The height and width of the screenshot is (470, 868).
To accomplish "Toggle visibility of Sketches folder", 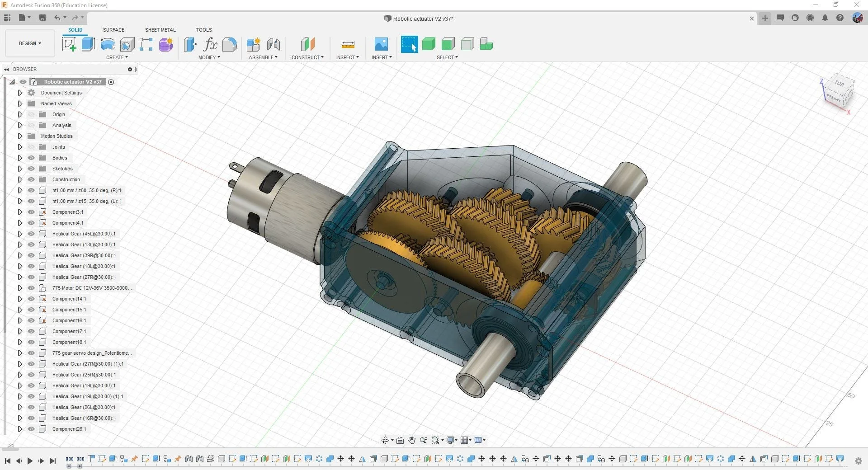I will point(31,169).
